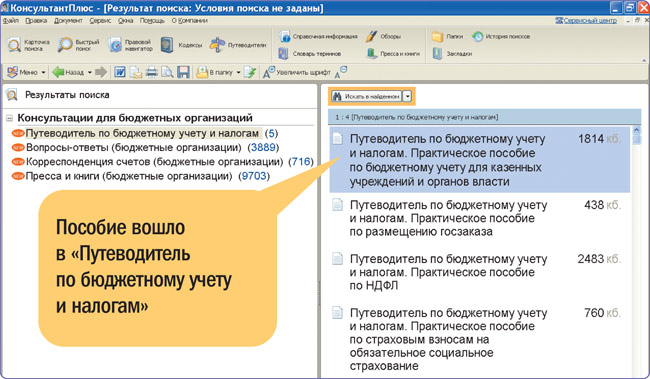
Task: Click the grey forward arrow
Action: click(x=101, y=72)
